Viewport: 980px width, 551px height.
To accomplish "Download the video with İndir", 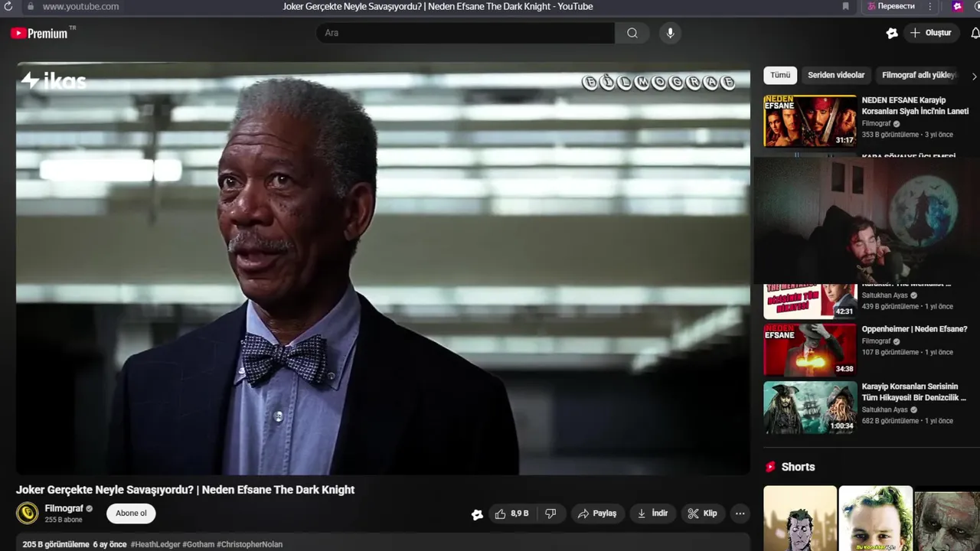I will pos(652,514).
